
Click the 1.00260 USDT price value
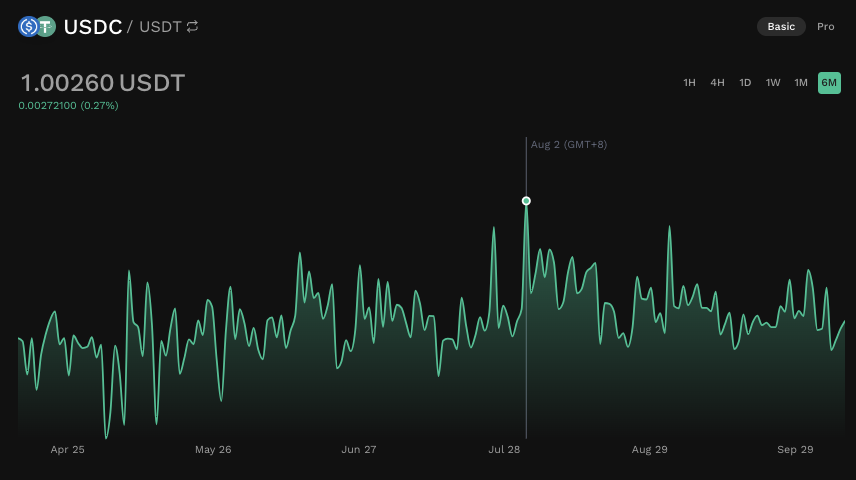point(103,83)
